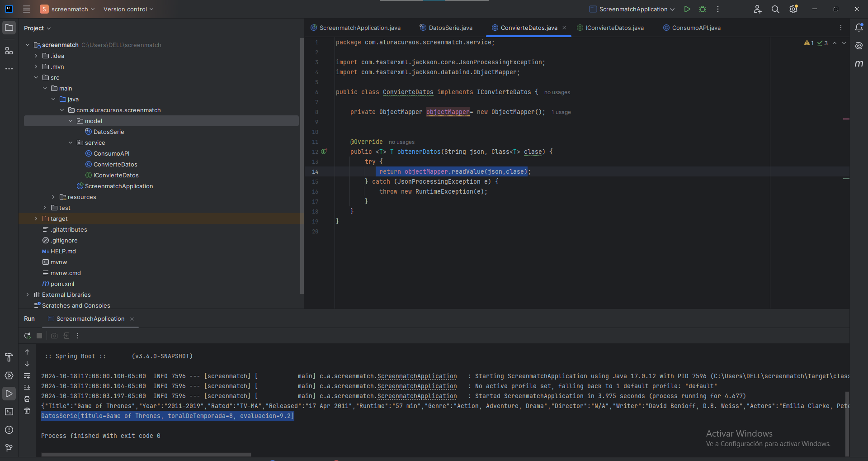Expand the resources folder
Image resolution: width=868 pixels, height=461 pixels.
click(x=53, y=197)
